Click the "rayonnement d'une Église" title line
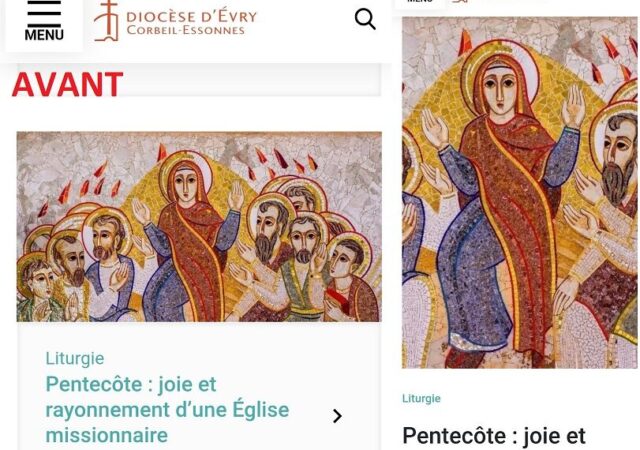640x450 pixels. coord(167,409)
